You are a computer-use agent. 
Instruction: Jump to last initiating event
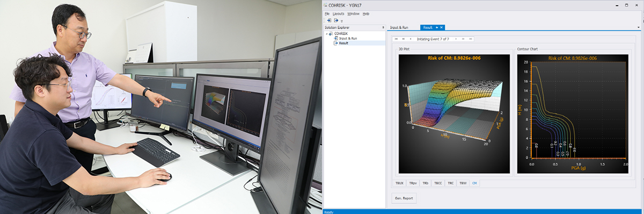tap(471, 39)
